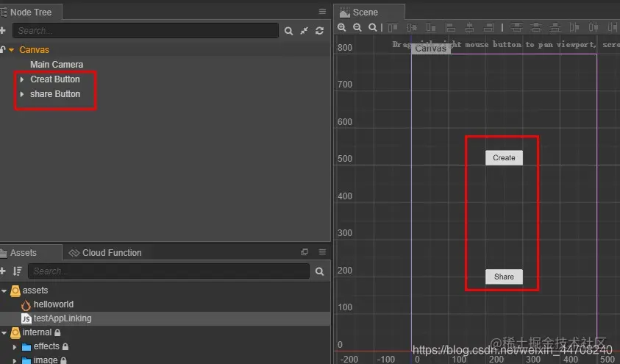Open the Cloud Function tab

pos(105,252)
